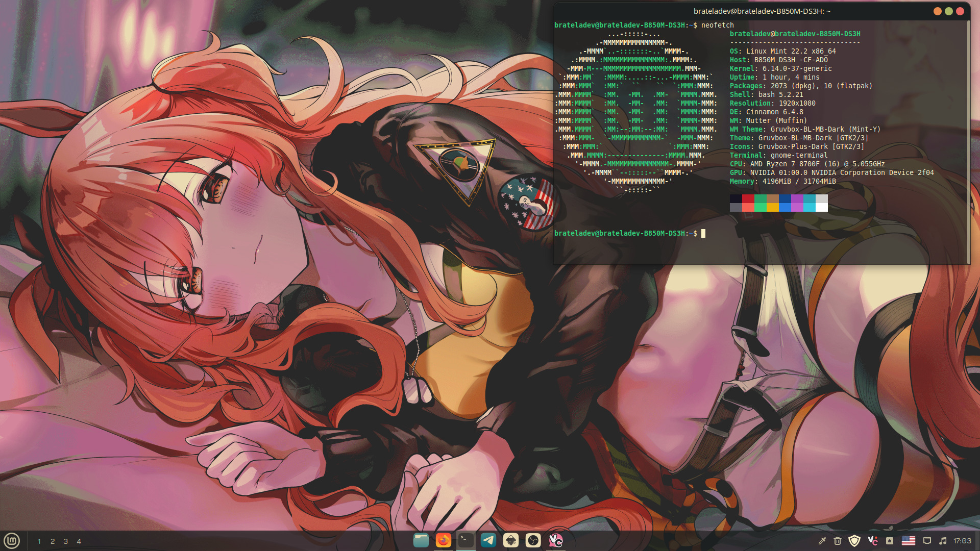Open Firefox from the taskbar
Image resolution: width=980 pixels, height=551 pixels.
point(444,540)
